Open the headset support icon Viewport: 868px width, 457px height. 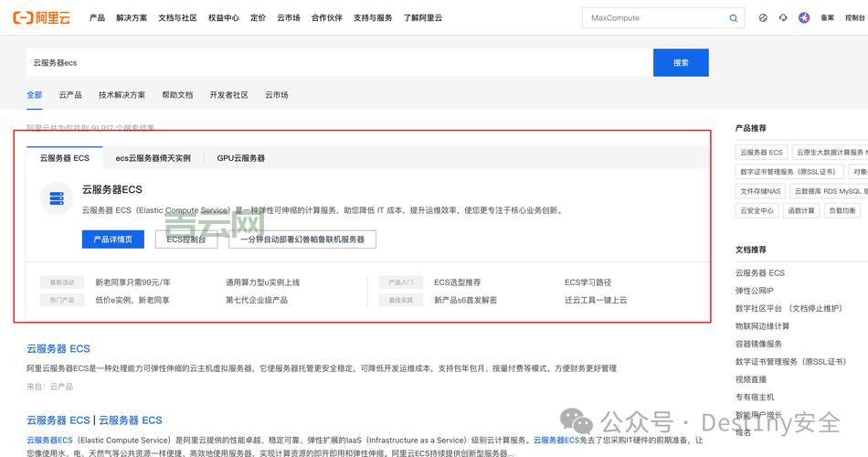[x=783, y=17]
